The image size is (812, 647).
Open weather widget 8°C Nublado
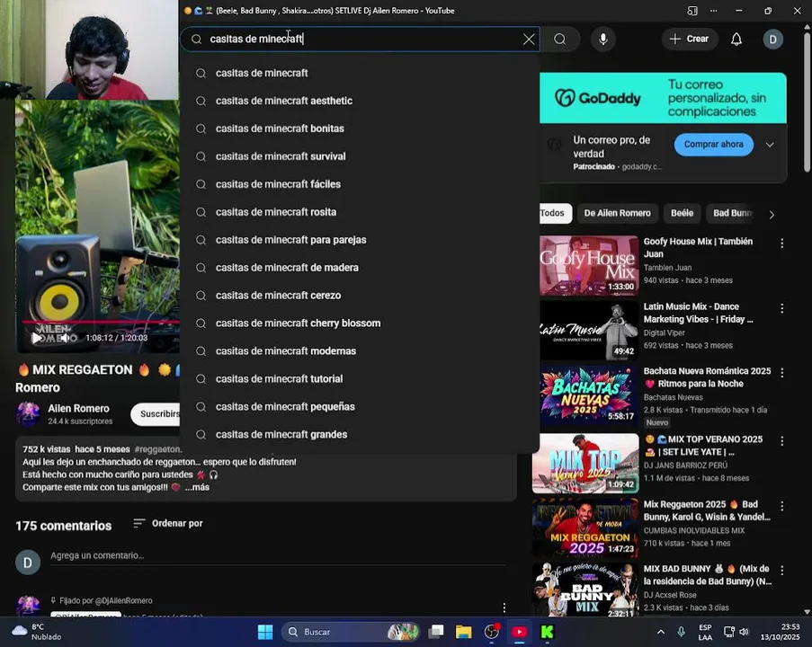(36, 632)
